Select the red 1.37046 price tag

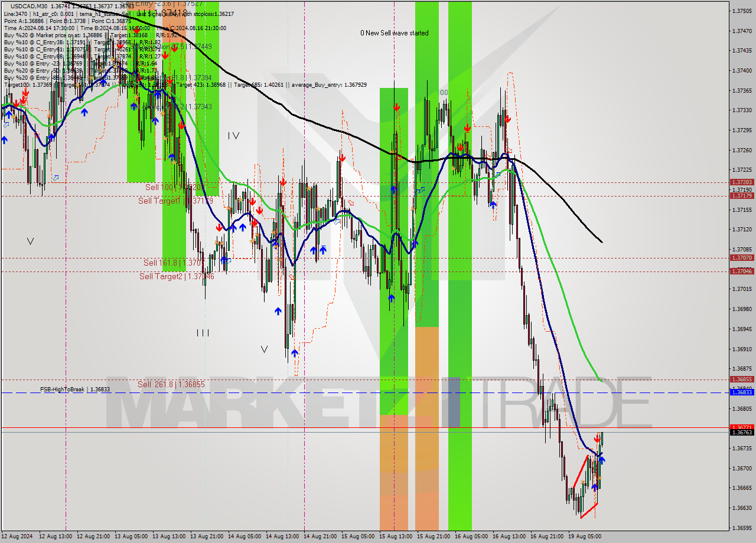coord(742,271)
